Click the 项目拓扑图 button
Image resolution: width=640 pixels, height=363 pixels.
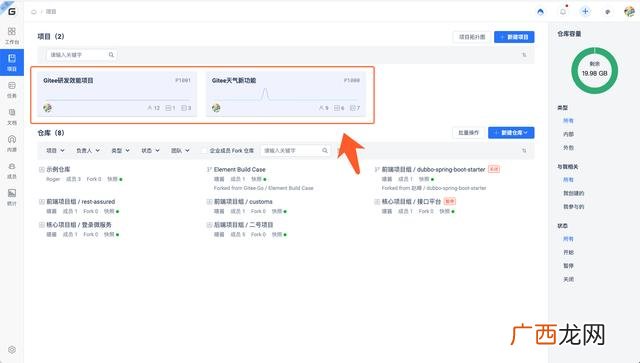pyautogui.click(x=472, y=37)
